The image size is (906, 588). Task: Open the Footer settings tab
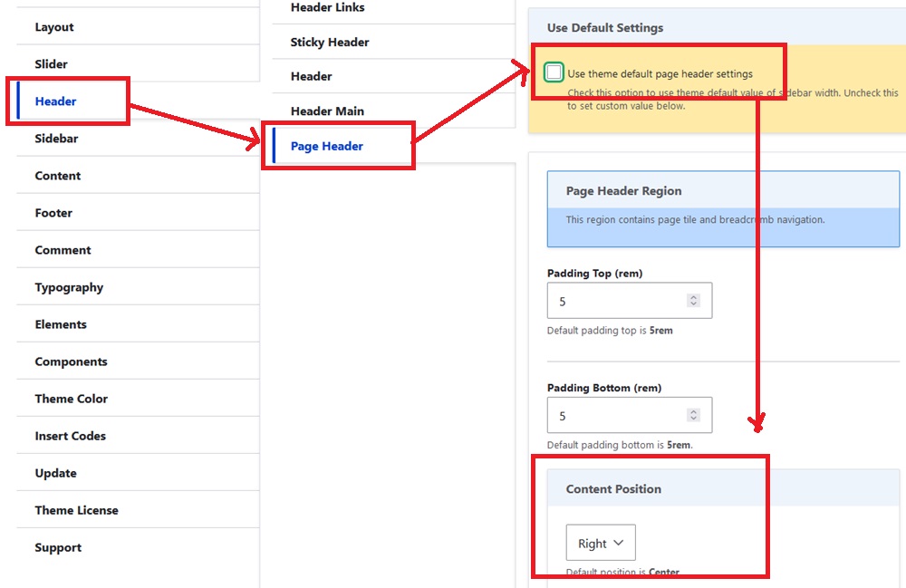(x=53, y=213)
